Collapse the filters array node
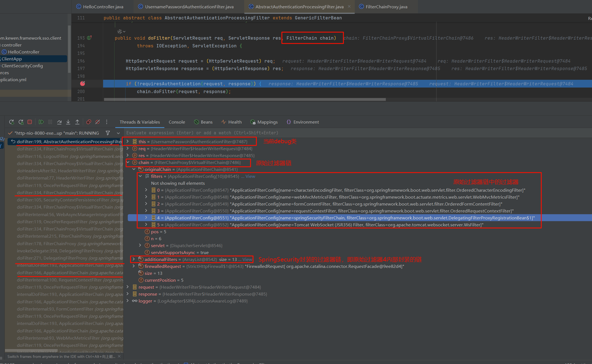Viewport: 592px width, 364px height. [x=140, y=176]
